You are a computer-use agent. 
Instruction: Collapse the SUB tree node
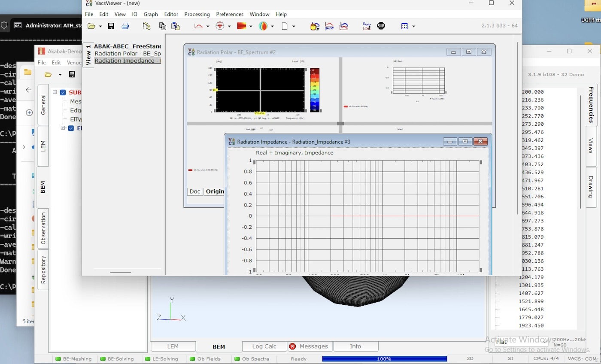pyautogui.click(x=55, y=92)
